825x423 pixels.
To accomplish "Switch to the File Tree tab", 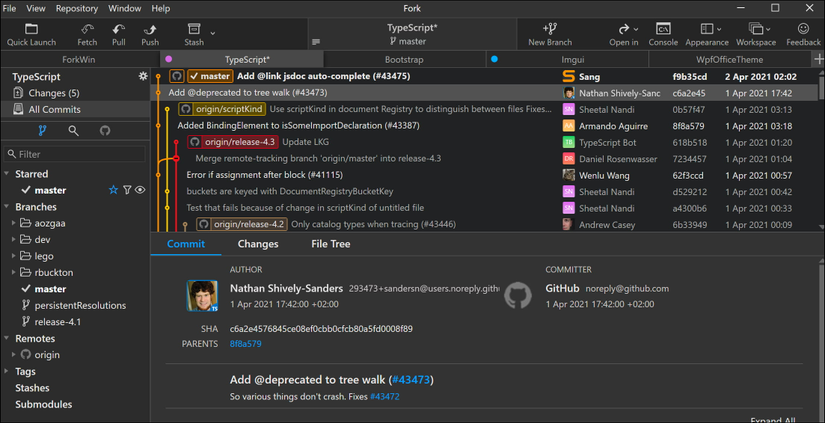I will tap(331, 243).
